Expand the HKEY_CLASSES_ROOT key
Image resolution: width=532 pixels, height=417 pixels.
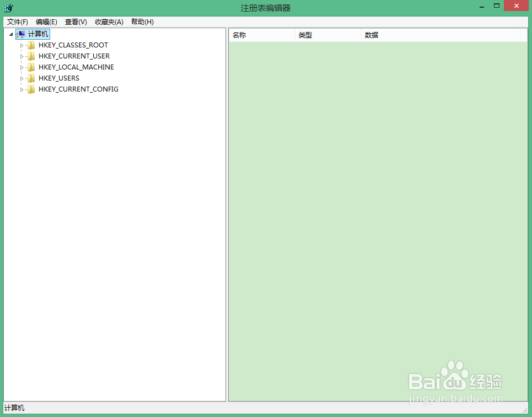(x=22, y=45)
